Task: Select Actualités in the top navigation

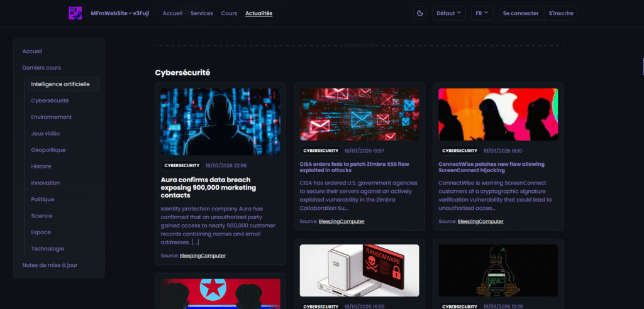Action: pyautogui.click(x=259, y=13)
